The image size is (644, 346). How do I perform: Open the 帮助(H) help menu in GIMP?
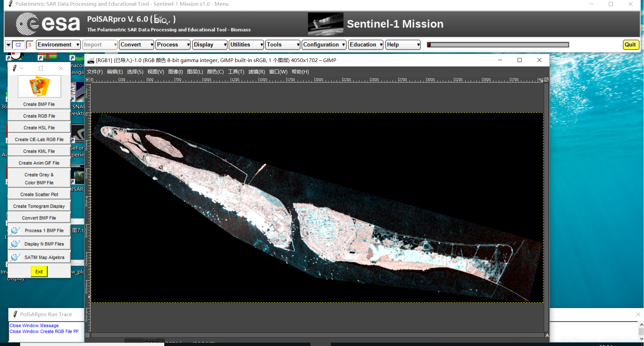(x=300, y=72)
